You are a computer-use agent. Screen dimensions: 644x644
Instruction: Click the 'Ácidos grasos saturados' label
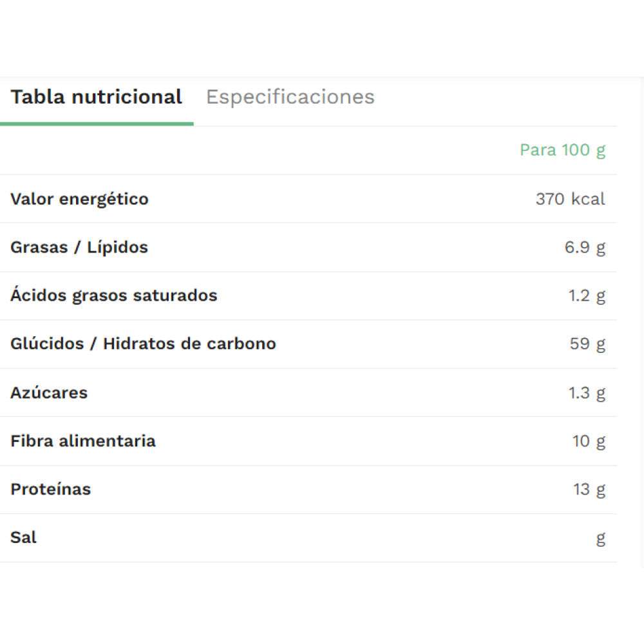pyautogui.click(x=114, y=296)
